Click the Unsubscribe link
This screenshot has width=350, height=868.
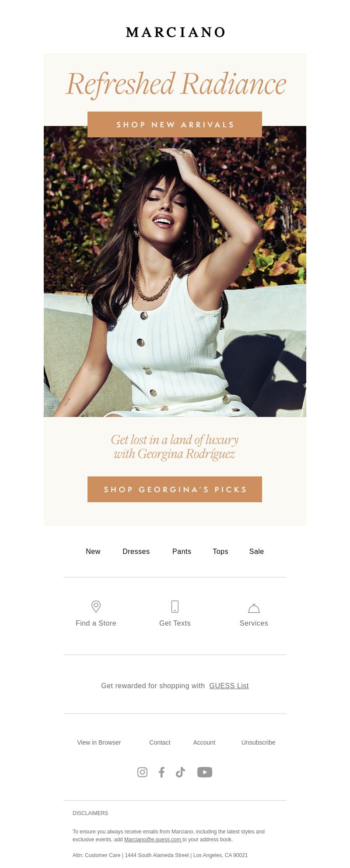point(258,742)
